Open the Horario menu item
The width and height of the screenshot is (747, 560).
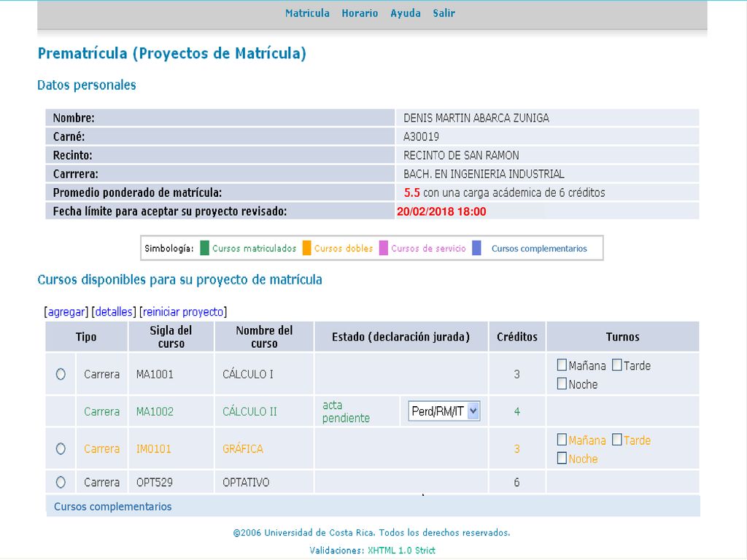pyautogui.click(x=360, y=13)
